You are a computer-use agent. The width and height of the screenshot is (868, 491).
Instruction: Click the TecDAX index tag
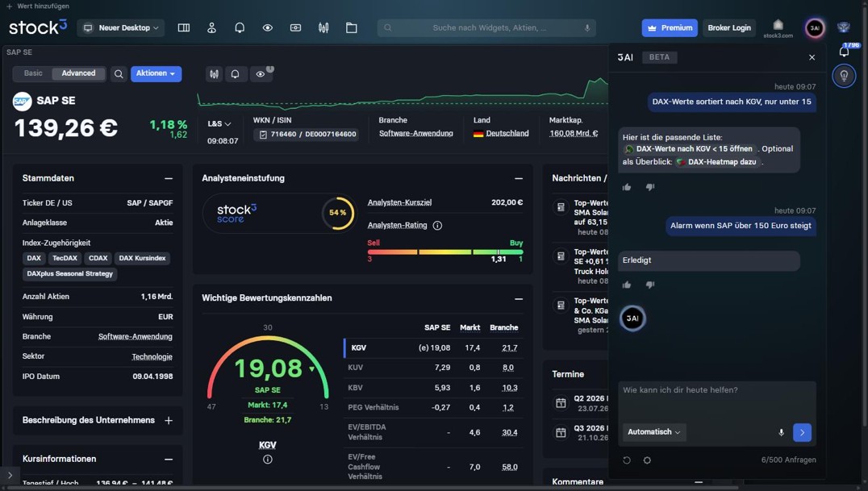pos(65,258)
